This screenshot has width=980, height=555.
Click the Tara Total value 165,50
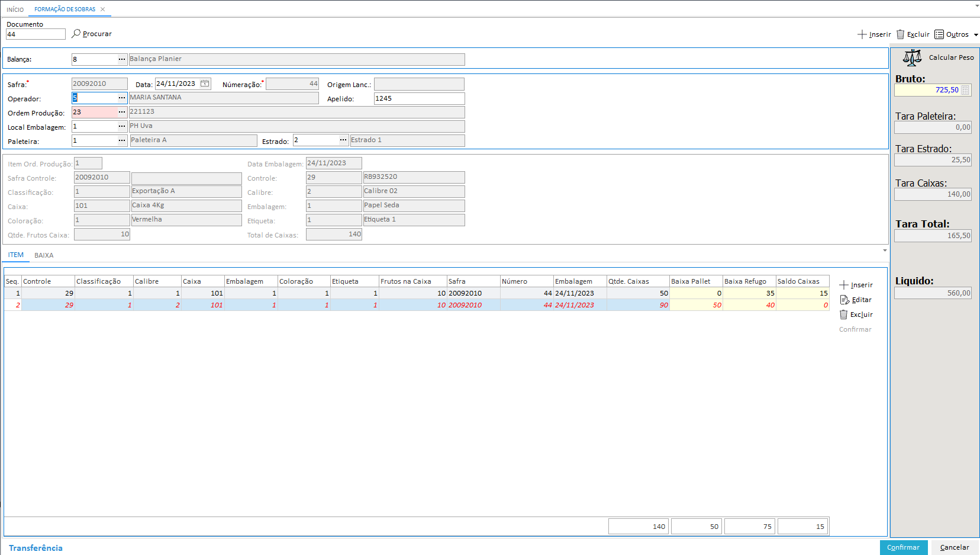coord(933,236)
